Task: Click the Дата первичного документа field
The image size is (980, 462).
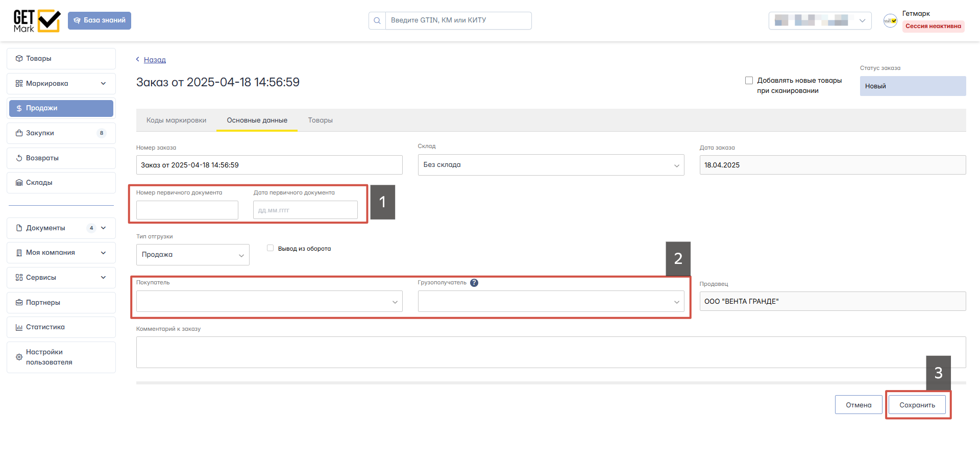Action: (x=305, y=210)
